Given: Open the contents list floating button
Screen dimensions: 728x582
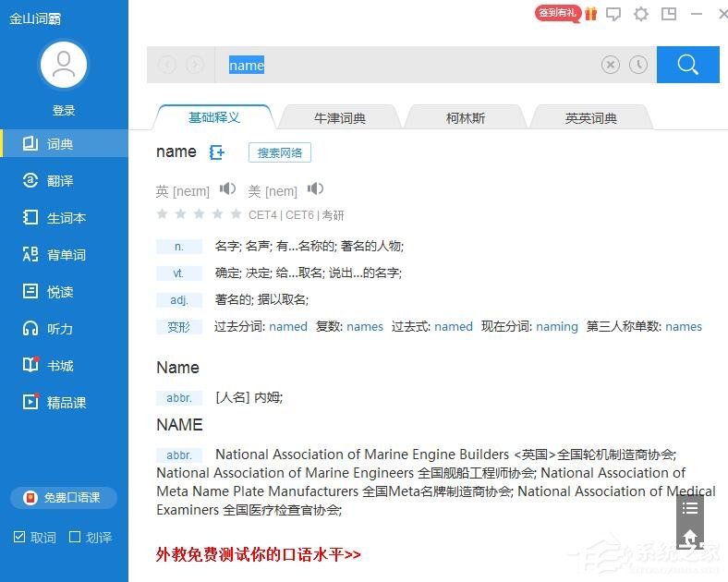Looking at the screenshot, I should 689,508.
